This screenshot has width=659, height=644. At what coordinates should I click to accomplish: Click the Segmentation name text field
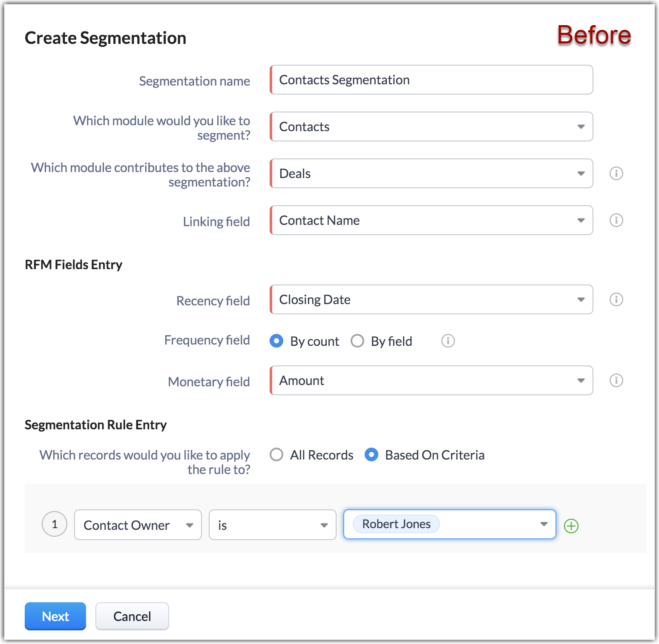(x=432, y=80)
